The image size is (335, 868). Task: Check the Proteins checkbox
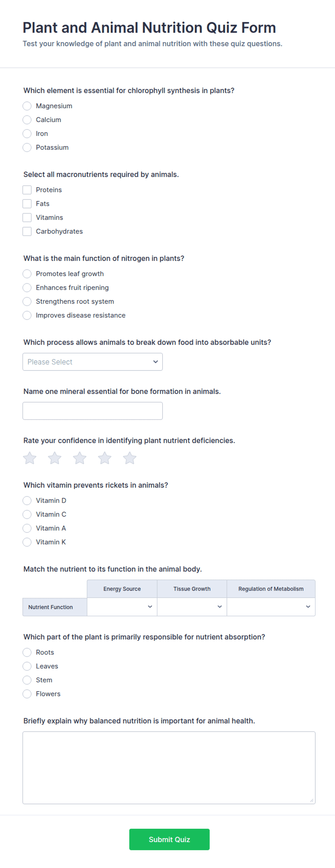coord(27,190)
